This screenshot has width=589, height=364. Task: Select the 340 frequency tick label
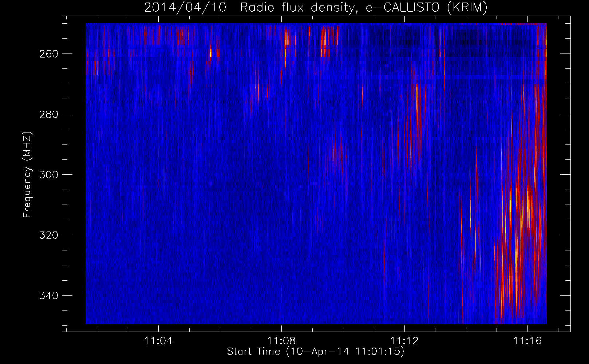[x=48, y=296]
